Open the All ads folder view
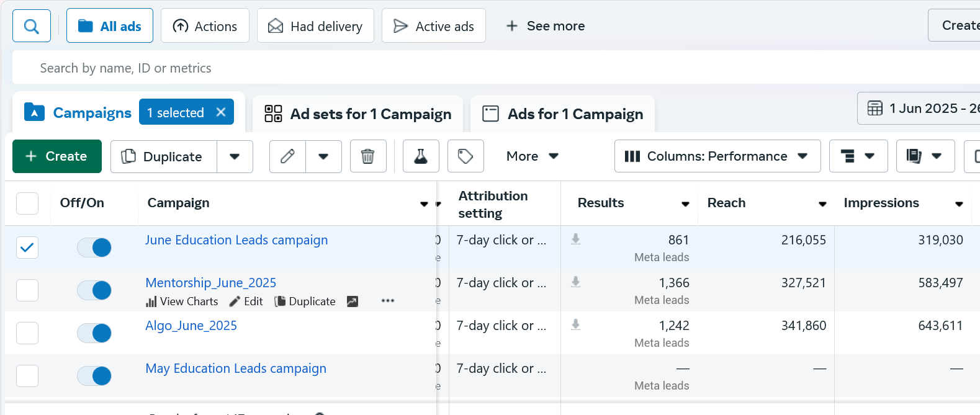980x415 pixels. pyautogui.click(x=110, y=26)
